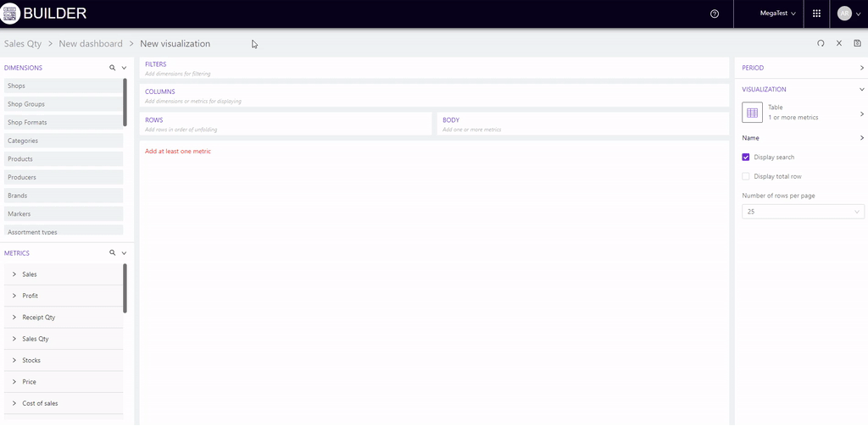Uncheck the Display search checkbox
The image size is (868, 426).
click(746, 158)
